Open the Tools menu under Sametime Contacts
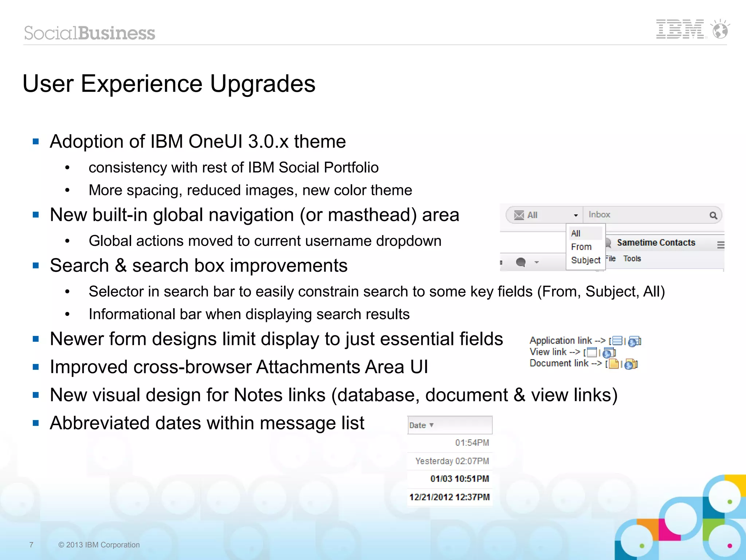The height and width of the screenshot is (560, 746). [x=632, y=258]
